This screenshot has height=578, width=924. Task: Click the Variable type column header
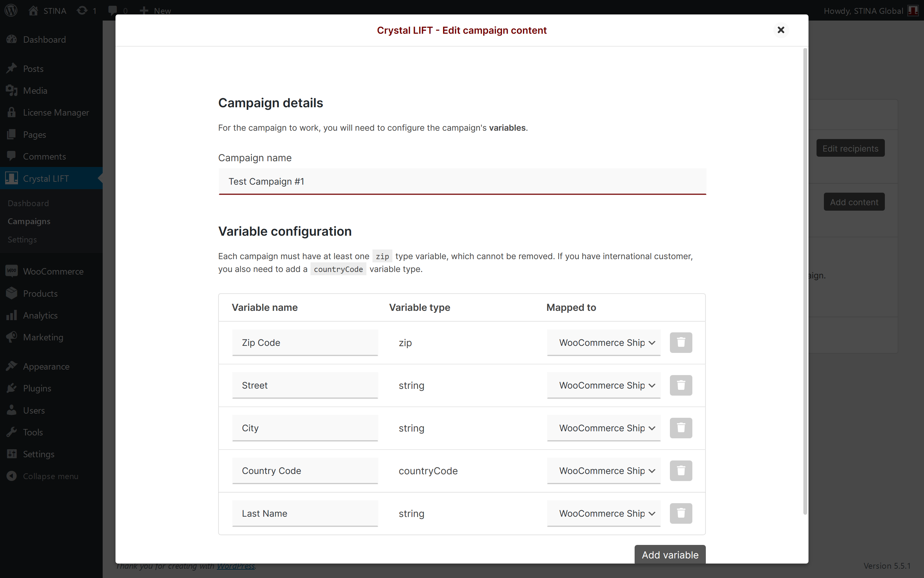tap(419, 307)
